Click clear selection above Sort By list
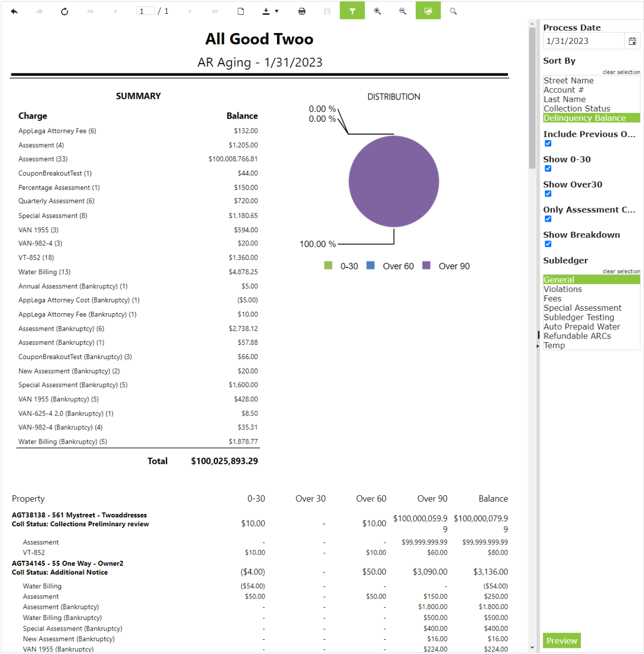The width and height of the screenshot is (644, 654). coord(621,72)
